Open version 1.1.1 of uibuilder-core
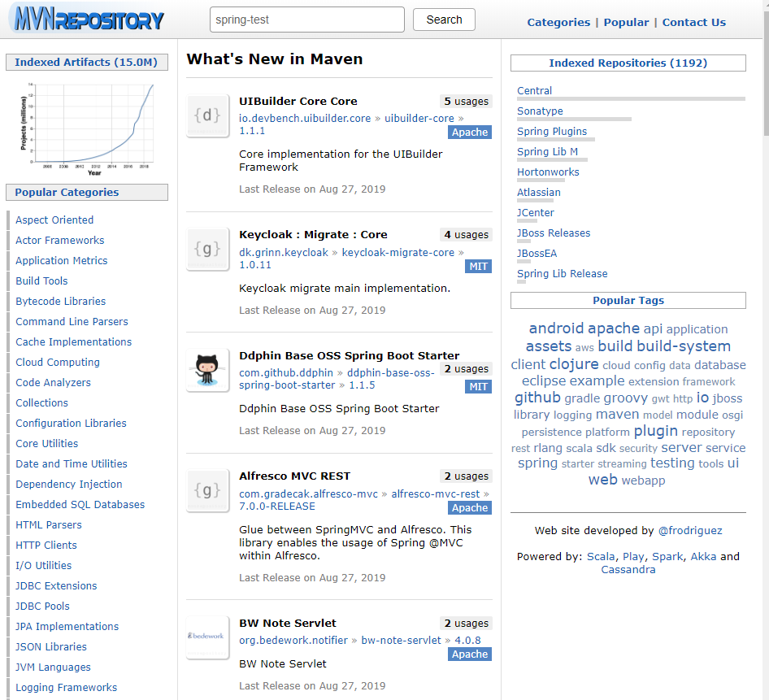 [252, 131]
